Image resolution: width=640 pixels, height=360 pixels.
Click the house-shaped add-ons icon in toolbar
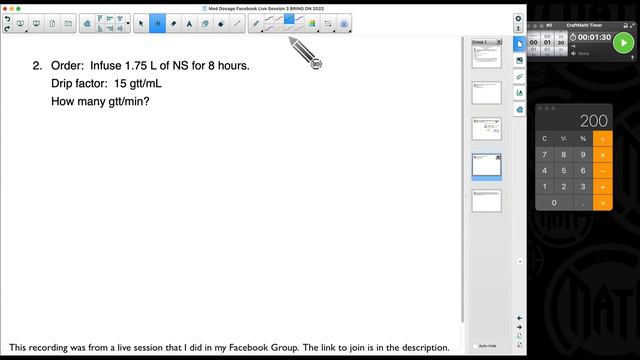(x=87, y=24)
